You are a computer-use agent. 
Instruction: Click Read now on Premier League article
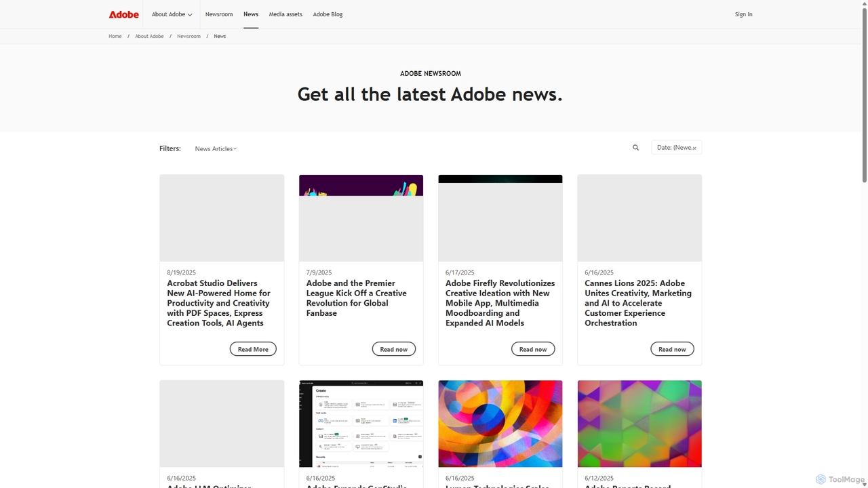394,349
